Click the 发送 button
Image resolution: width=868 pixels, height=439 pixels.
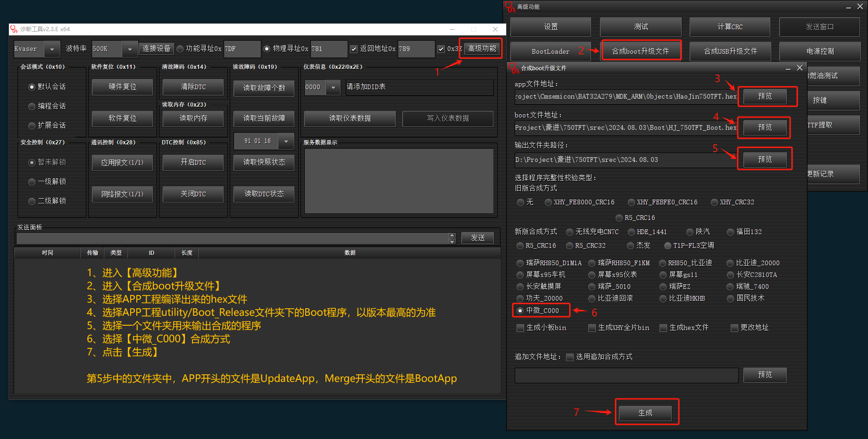point(477,238)
